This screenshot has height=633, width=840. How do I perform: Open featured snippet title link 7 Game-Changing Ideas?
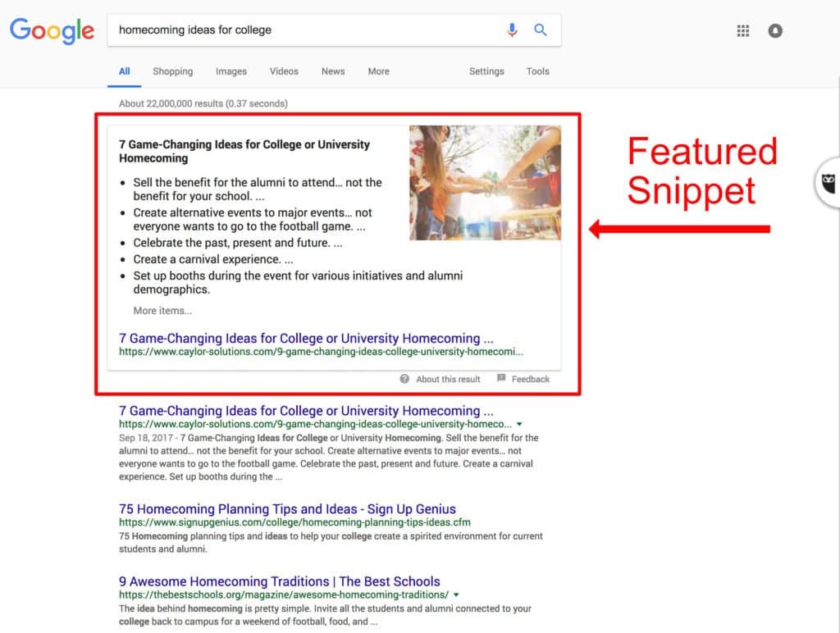coord(306,339)
